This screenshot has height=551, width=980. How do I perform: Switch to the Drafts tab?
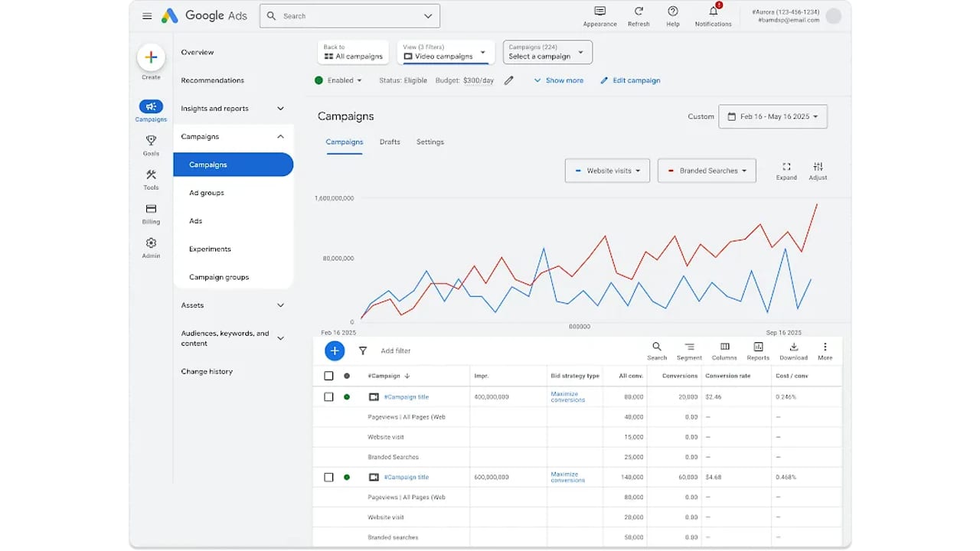[390, 142]
